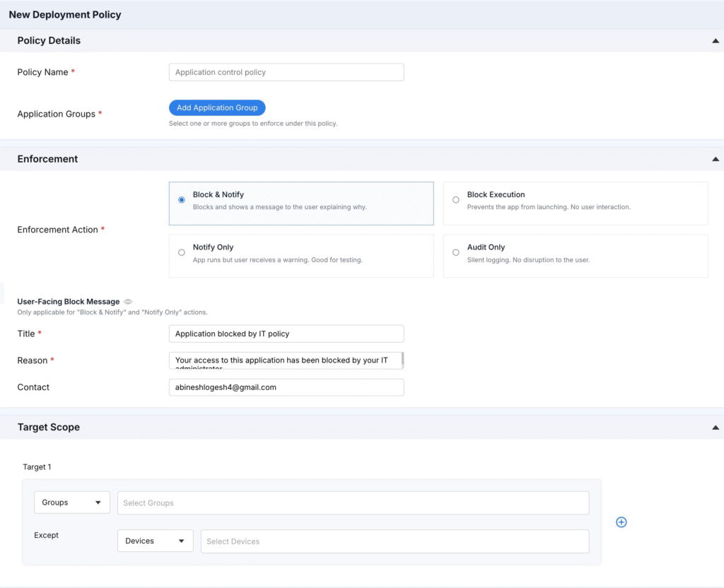Click the Target Scope header title
This screenshot has width=724, height=588.
(x=49, y=427)
